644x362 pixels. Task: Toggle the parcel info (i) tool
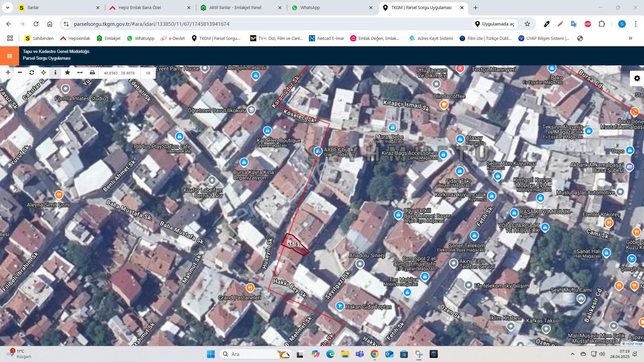55,72
